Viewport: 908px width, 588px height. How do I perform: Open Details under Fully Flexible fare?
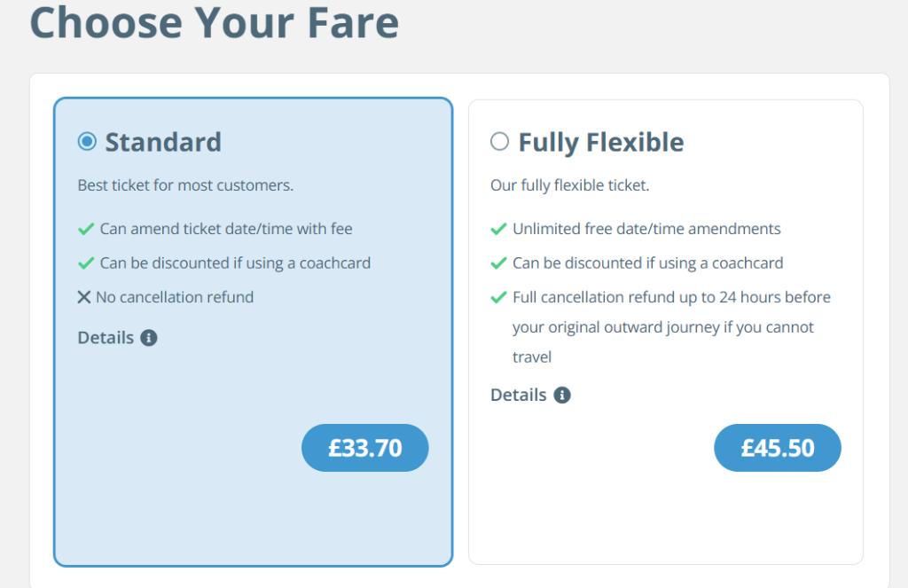point(519,395)
